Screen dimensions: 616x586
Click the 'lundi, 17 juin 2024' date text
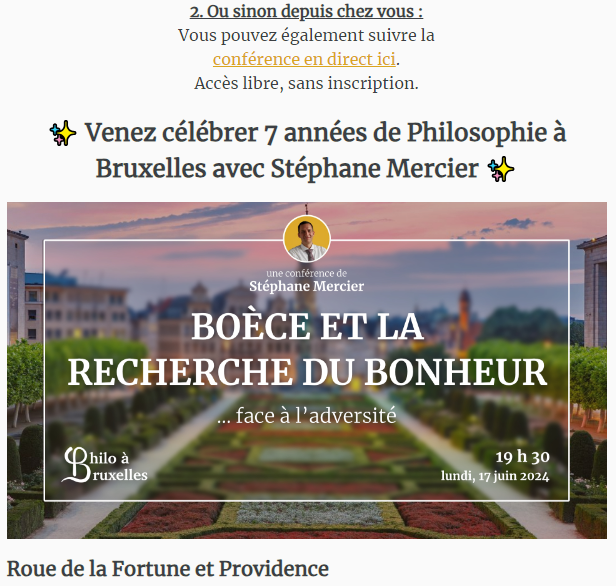click(x=495, y=476)
